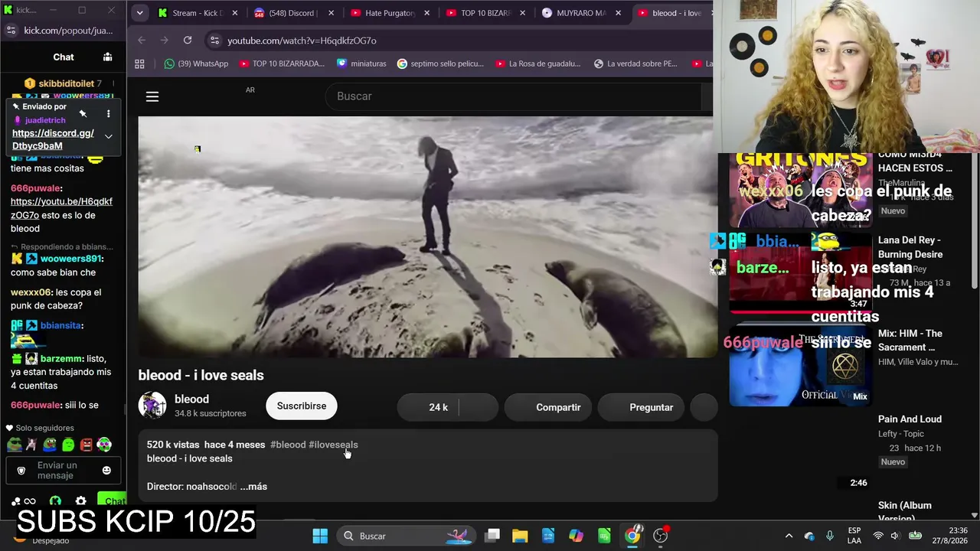Open Copilot from the taskbar

point(576,536)
